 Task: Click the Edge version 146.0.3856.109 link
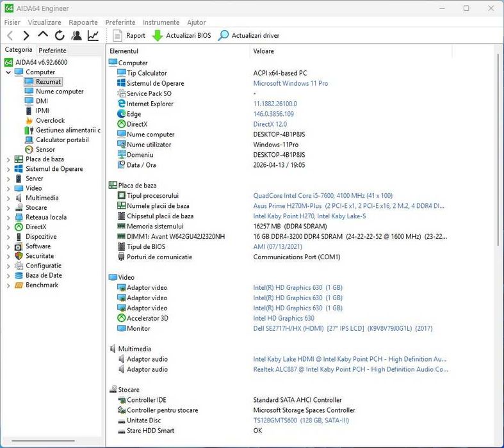point(273,114)
